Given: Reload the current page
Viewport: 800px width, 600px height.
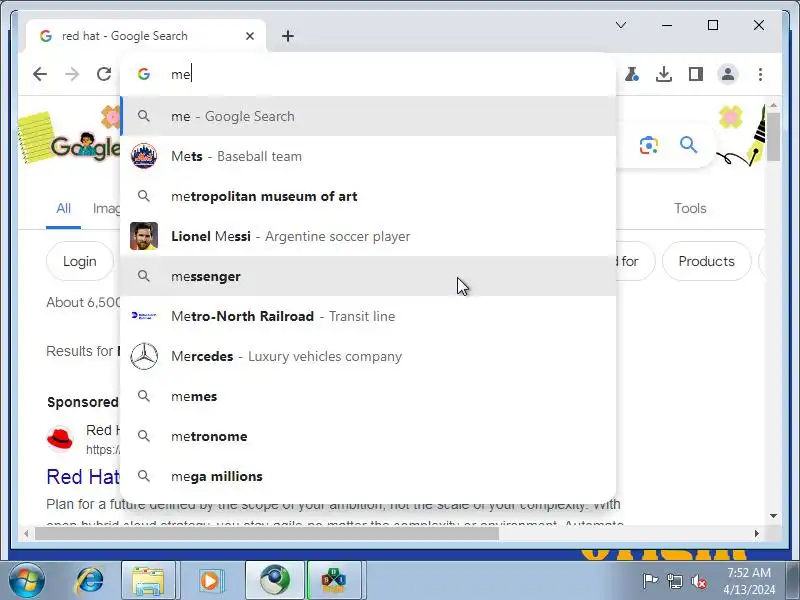Looking at the screenshot, I should tap(104, 74).
